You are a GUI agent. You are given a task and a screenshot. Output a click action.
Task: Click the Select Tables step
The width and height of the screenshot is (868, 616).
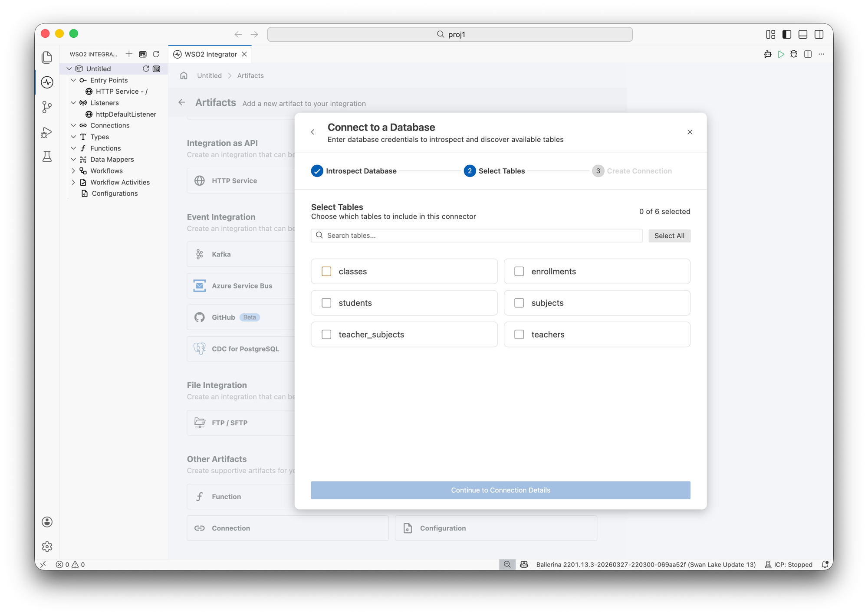pos(494,171)
